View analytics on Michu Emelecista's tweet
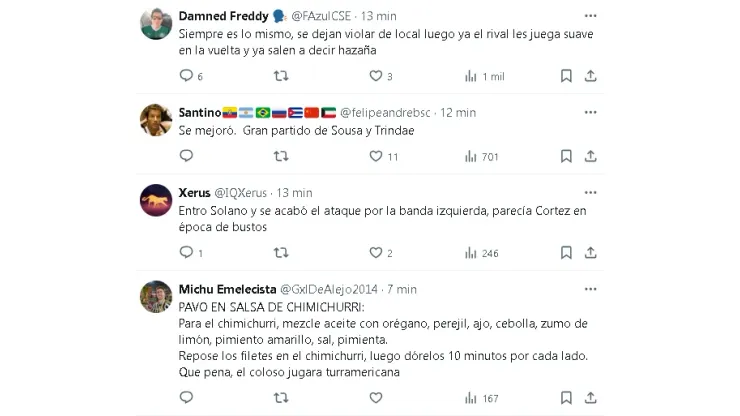Image resolution: width=740 pixels, height=416 pixels. pyautogui.click(x=471, y=398)
